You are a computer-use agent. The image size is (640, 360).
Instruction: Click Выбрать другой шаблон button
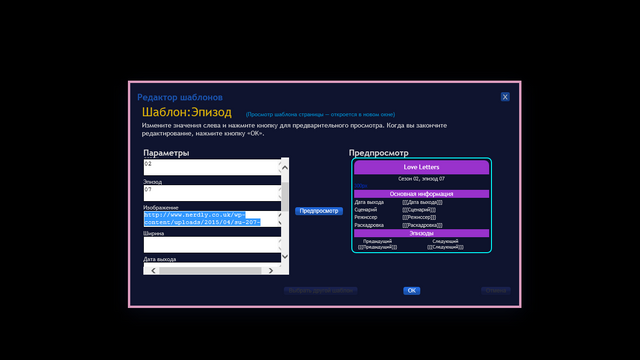[x=320, y=291]
